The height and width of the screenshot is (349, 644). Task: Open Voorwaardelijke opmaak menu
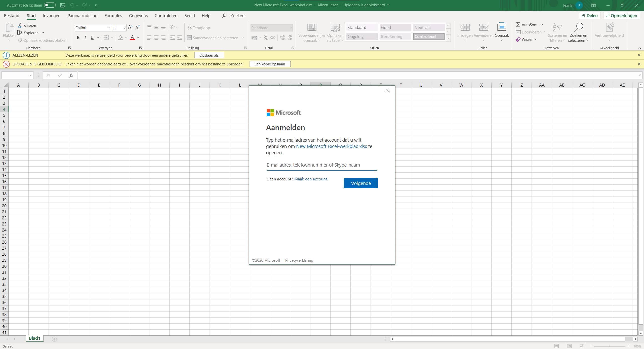(312, 33)
